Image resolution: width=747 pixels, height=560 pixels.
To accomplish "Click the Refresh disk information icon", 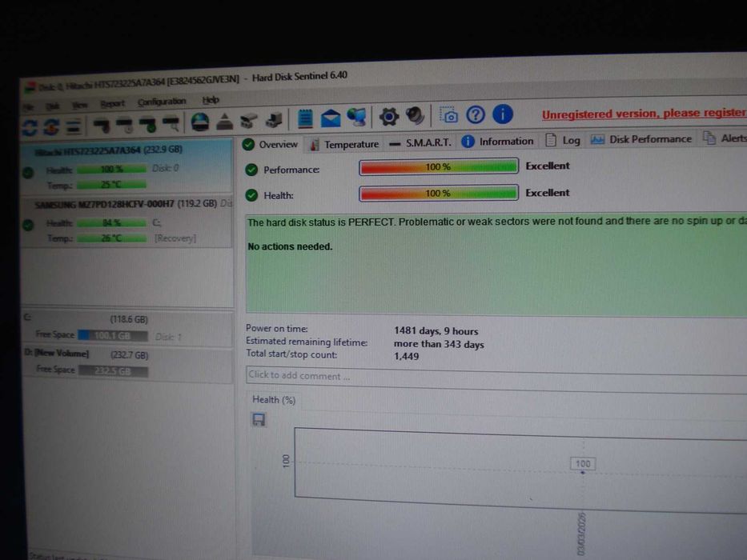I will [30, 128].
